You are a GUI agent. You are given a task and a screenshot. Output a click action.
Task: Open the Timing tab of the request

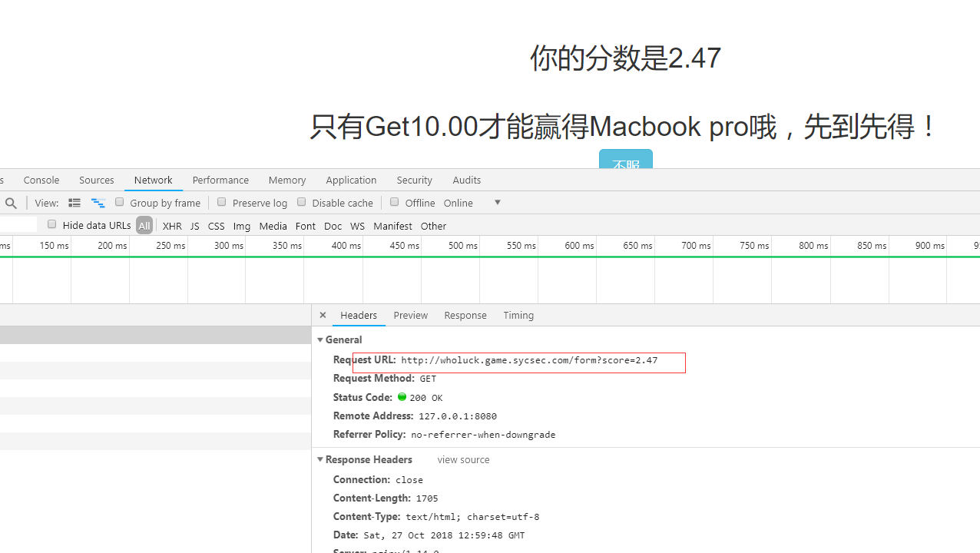click(x=518, y=315)
